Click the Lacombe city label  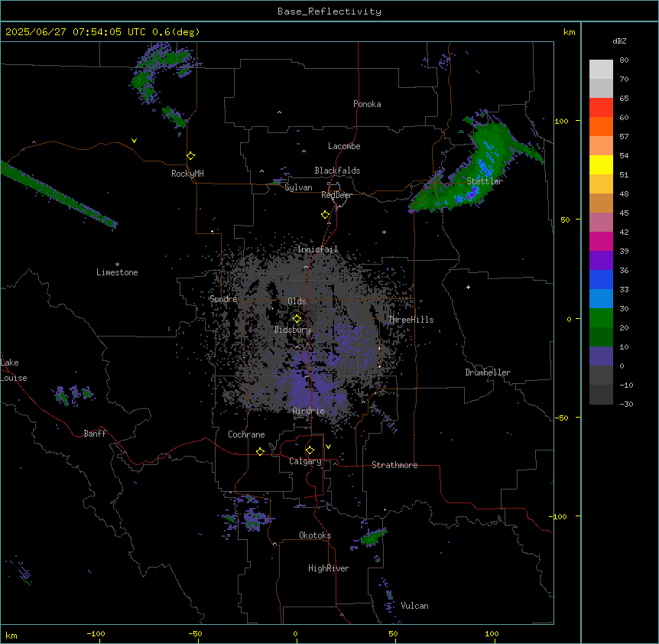(x=344, y=146)
